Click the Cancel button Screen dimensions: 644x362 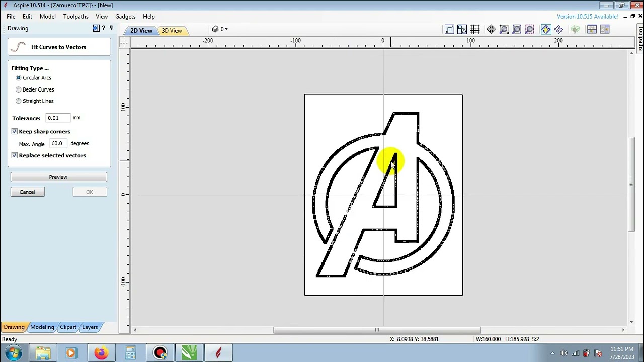click(x=27, y=192)
